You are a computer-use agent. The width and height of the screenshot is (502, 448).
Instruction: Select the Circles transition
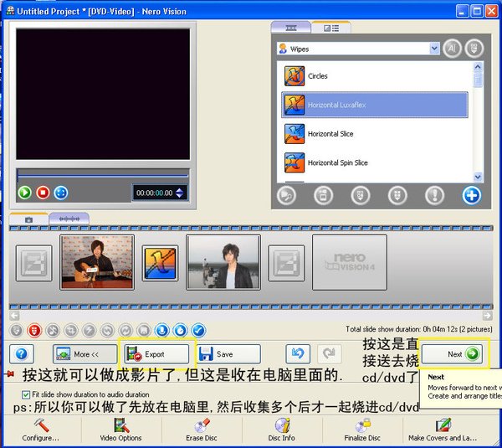coord(375,76)
